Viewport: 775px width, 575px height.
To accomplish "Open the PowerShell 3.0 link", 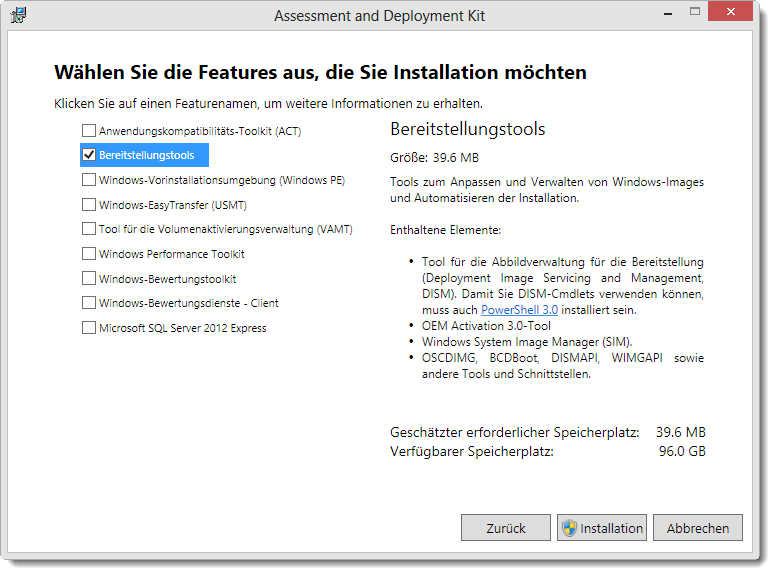I will click(519, 310).
